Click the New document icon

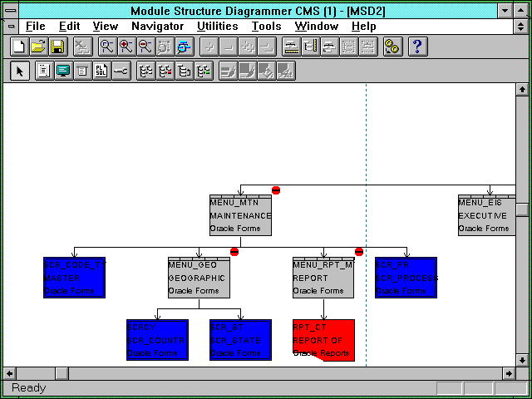[18, 47]
